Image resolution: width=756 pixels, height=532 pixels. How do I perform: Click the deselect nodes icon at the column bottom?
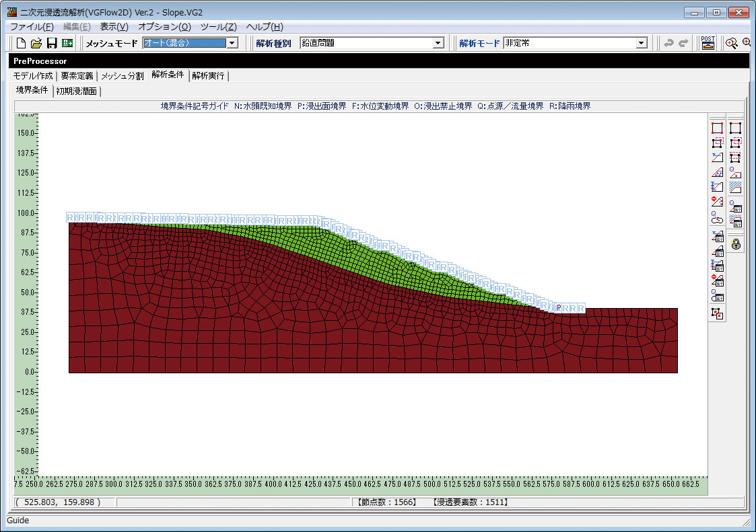[x=718, y=313]
